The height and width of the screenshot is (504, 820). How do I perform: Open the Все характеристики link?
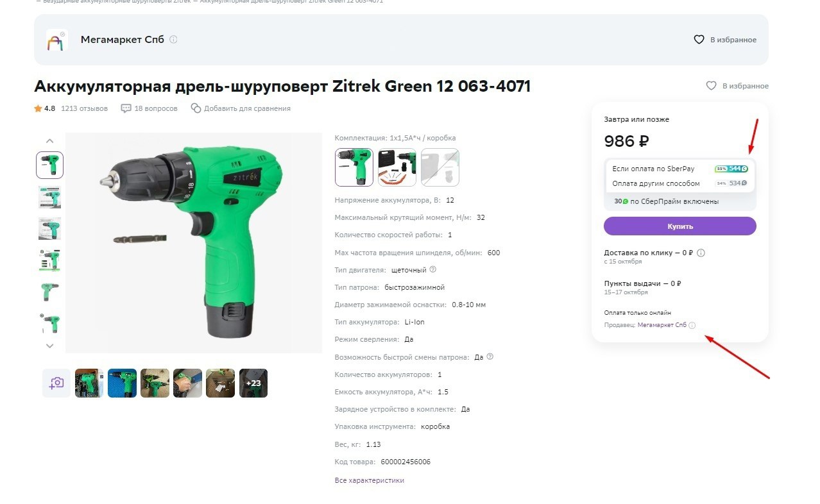click(370, 480)
